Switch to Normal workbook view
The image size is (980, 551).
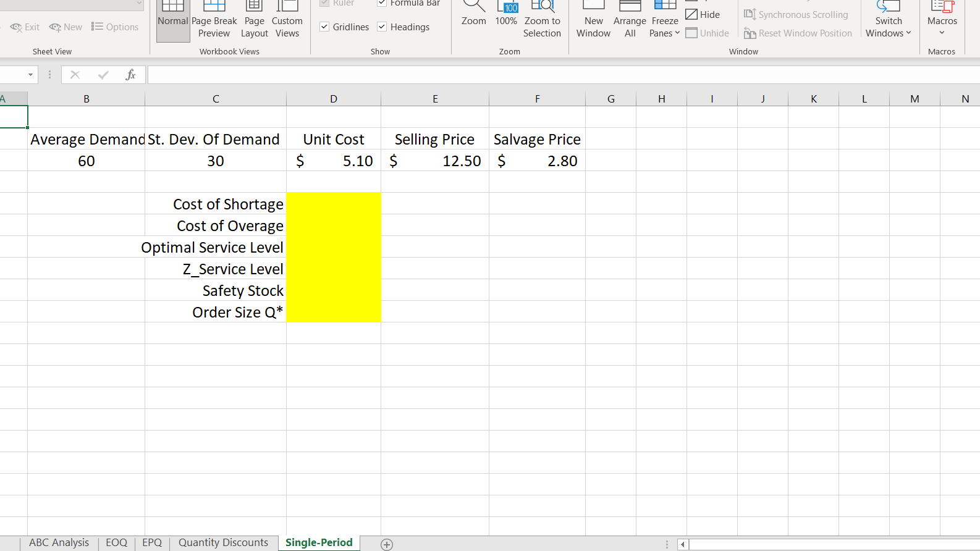173,20
